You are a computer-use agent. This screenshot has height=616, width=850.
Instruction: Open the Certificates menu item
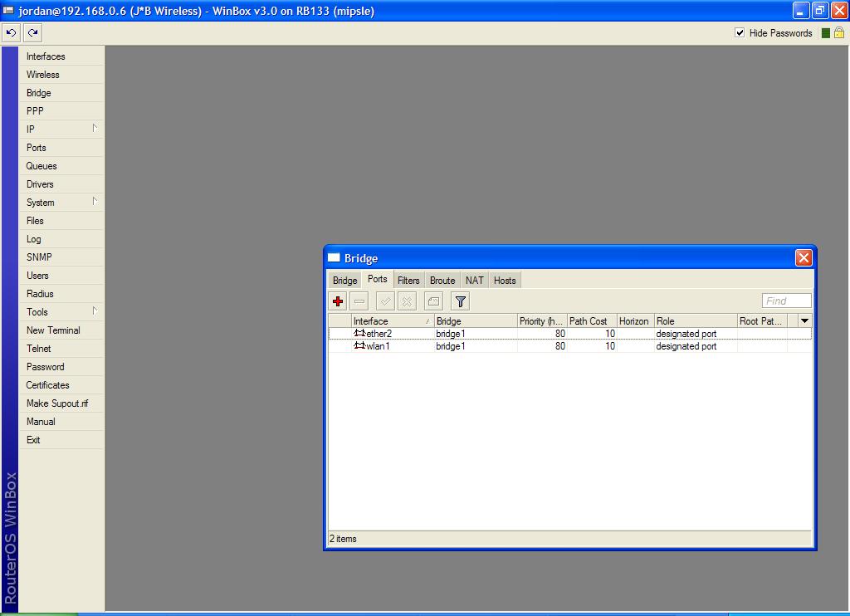(61, 385)
